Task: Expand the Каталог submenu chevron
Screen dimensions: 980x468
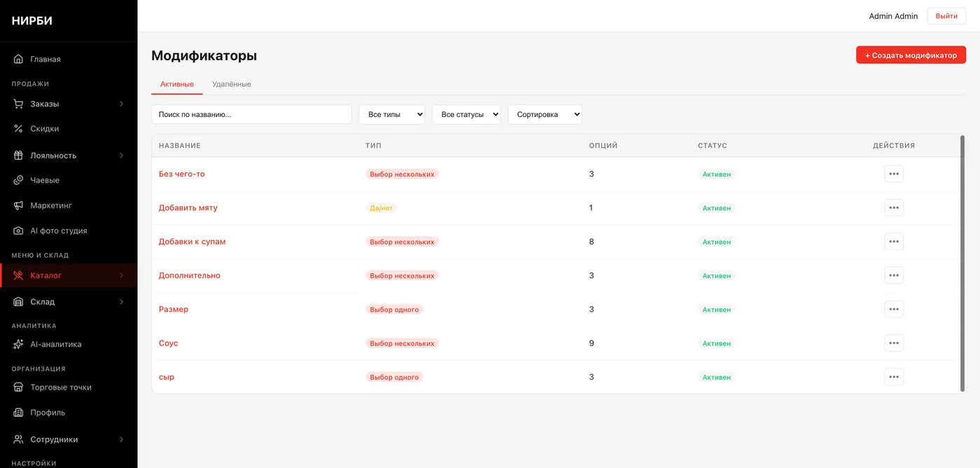Action: (121, 275)
